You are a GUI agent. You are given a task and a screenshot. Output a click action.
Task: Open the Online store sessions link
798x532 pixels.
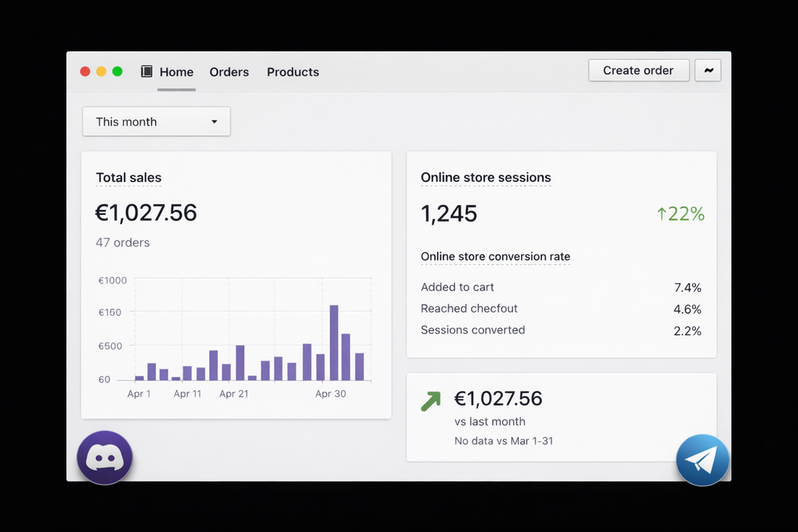[x=485, y=178]
